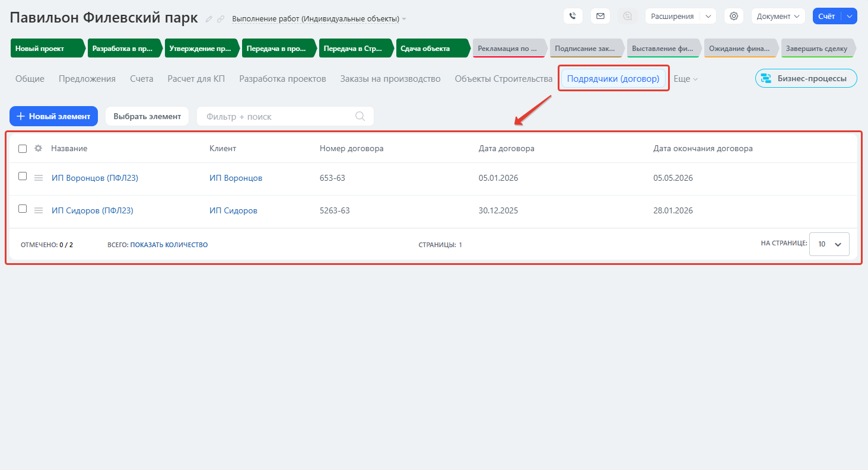Open the settings gear in the header
The image size is (868, 470).
pos(734,17)
